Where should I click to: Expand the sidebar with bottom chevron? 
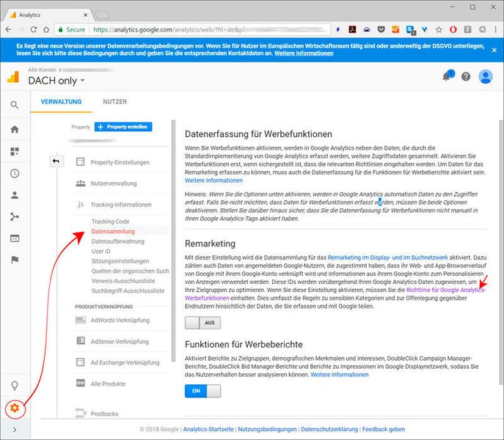coord(15,430)
